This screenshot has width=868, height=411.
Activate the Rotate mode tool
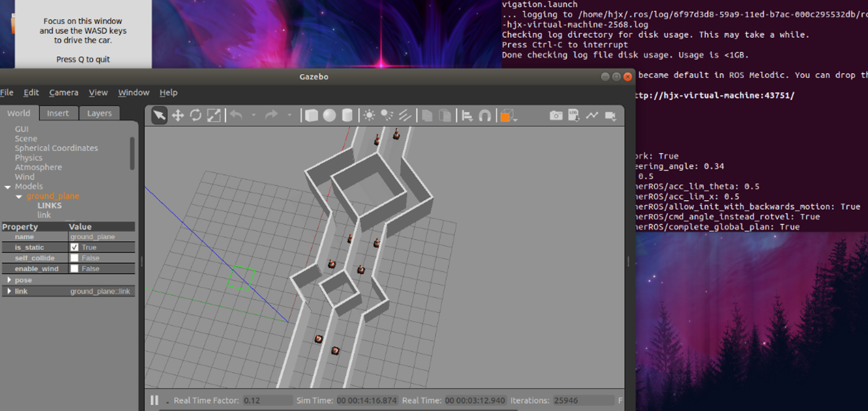pos(196,115)
